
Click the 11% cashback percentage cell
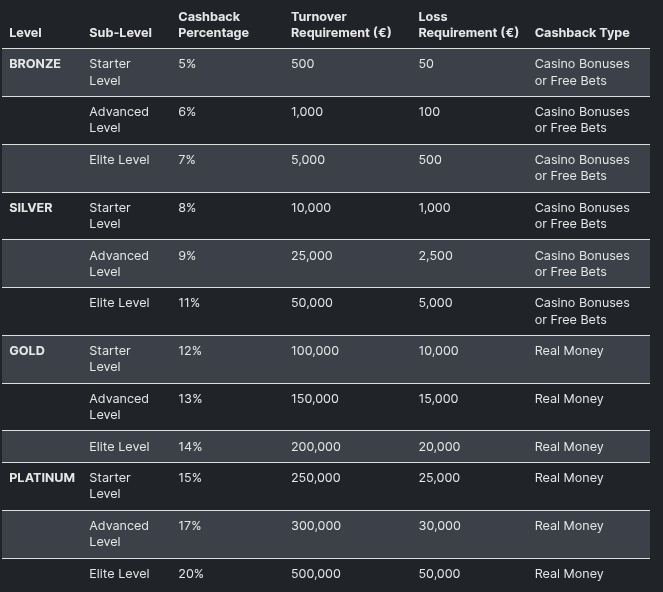click(189, 303)
